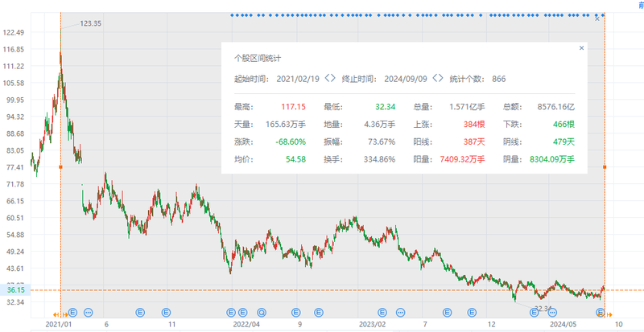
Task: Click the 36.15 current price label
Action: pos(14,289)
